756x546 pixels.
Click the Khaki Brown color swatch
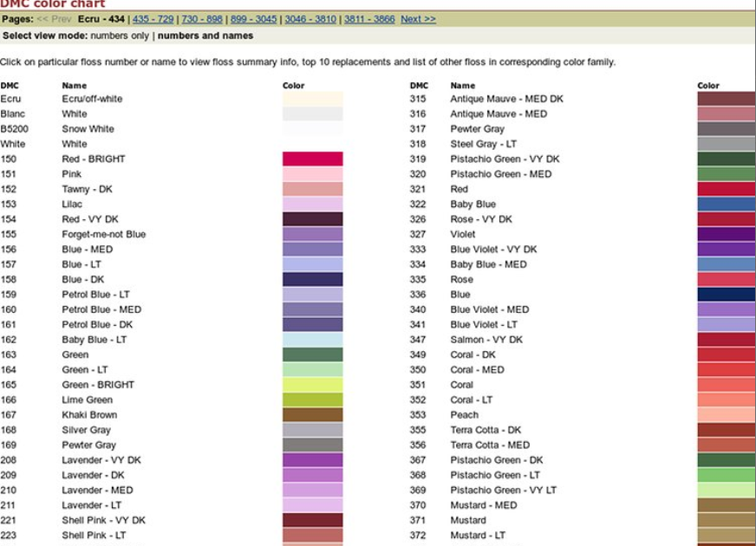312,415
